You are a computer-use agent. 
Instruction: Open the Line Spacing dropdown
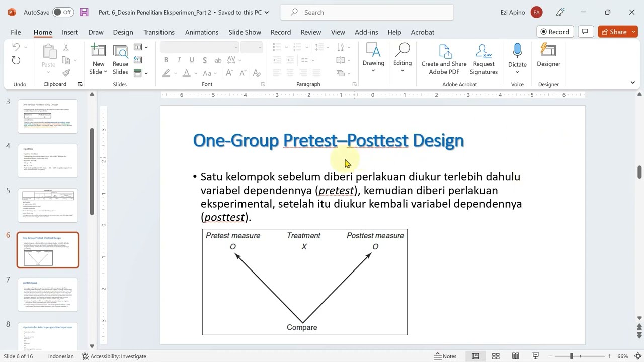click(x=323, y=47)
